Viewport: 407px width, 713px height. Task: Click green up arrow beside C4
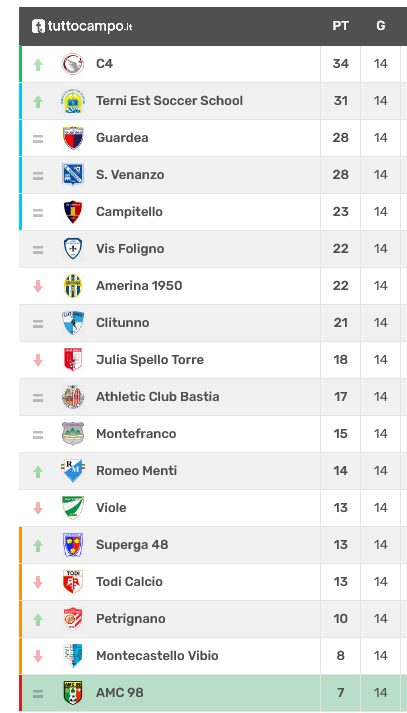(x=38, y=65)
